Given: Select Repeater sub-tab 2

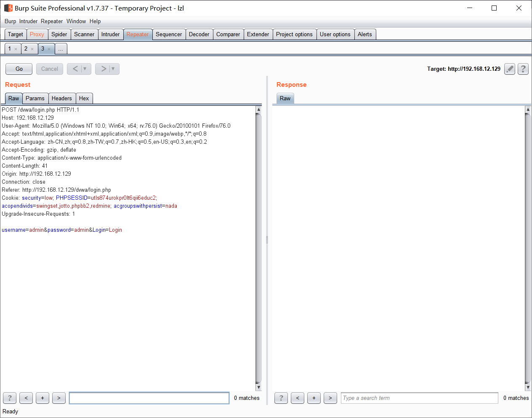Looking at the screenshot, I should pyautogui.click(x=26, y=49).
